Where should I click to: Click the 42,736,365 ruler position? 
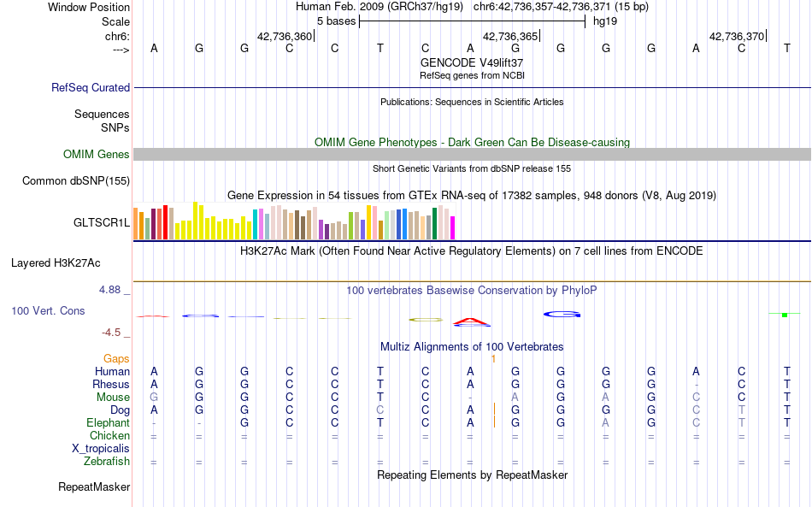pos(510,36)
